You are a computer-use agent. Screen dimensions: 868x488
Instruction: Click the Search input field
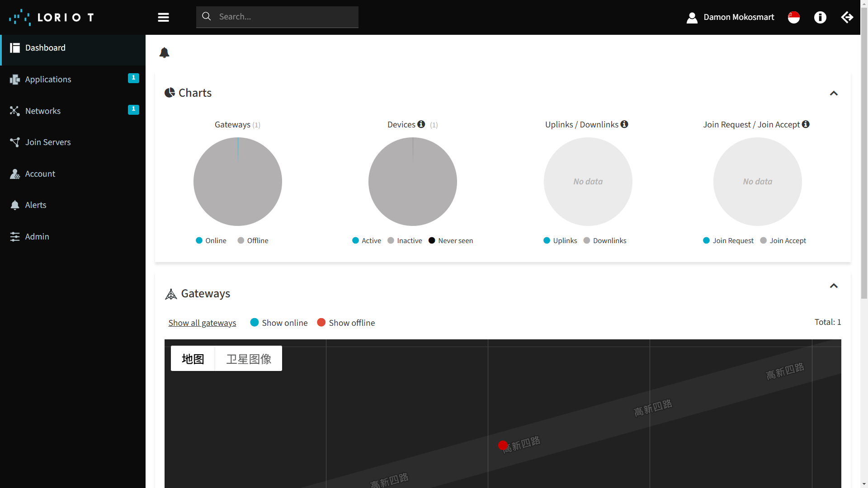tap(285, 17)
